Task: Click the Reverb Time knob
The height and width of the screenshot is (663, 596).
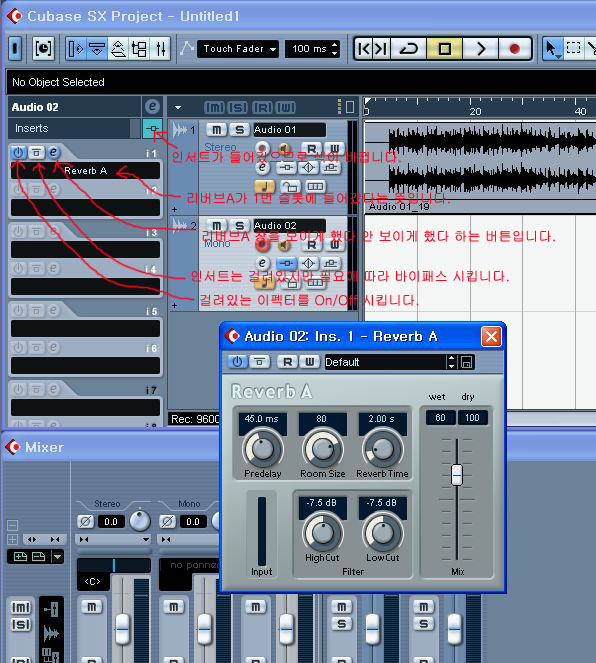Action: pyautogui.click(x=383, y=449)
